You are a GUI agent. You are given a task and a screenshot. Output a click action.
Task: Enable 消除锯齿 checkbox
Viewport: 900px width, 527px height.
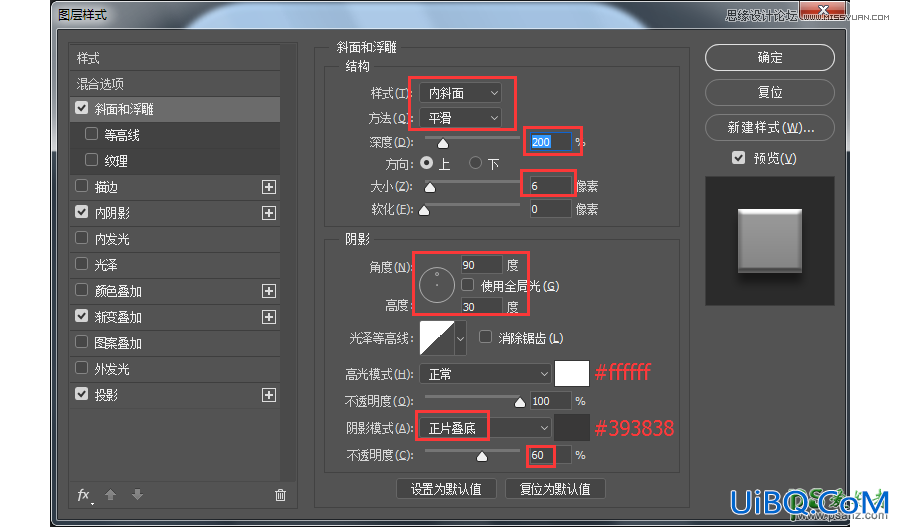coord(486,337)
